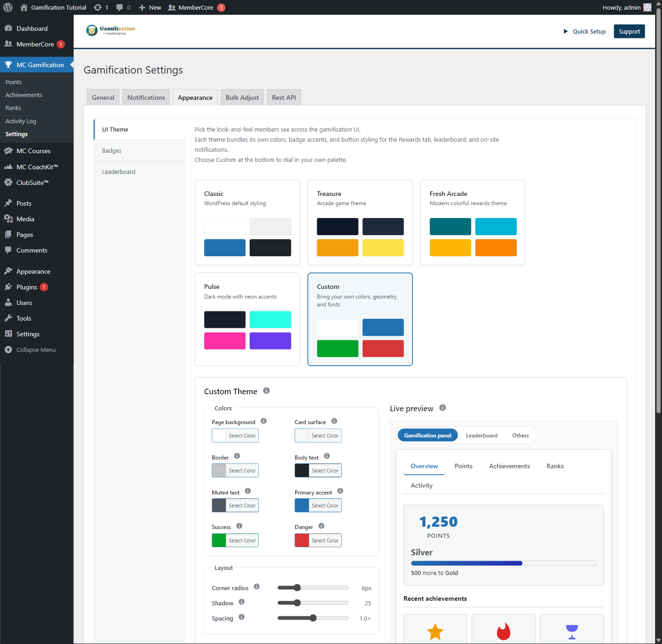The height and width of the screenshot is (644, 662).
Task: Select the Fresh Arcade theme card
Action: tap(473, 222)
